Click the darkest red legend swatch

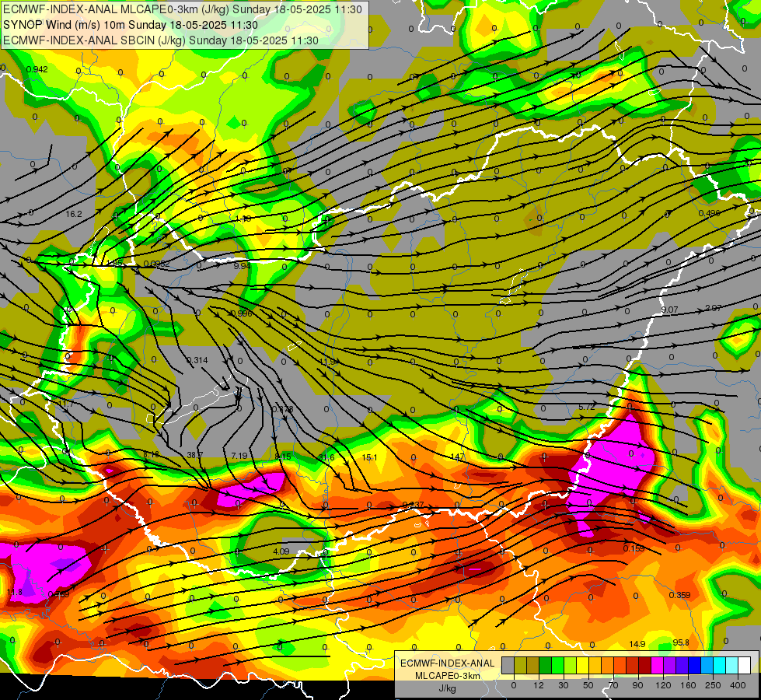point(644,666)
